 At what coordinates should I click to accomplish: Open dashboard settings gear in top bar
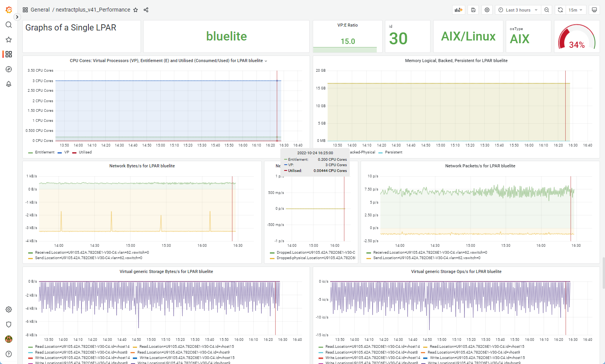487,10
